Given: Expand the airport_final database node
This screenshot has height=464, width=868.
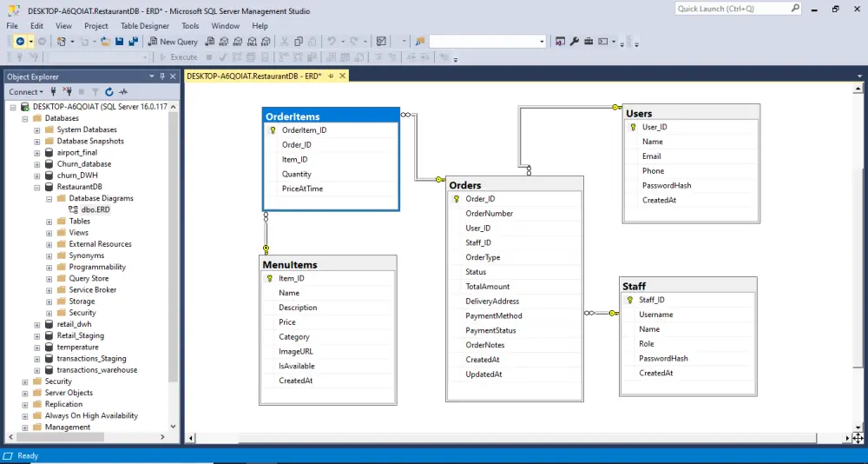Looking at the screenshot, I should coord(37,152).
